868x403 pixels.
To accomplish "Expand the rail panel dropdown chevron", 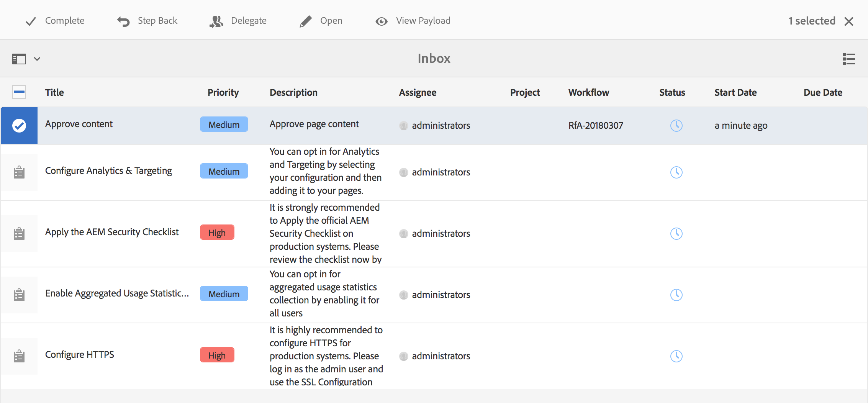I will pyautogui.click(x=37, y=59).
